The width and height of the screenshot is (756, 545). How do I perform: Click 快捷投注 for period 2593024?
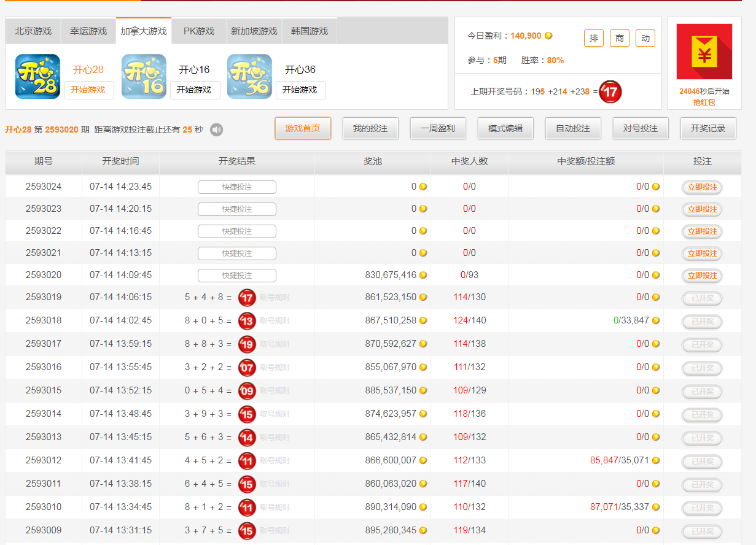click(237, 187)
